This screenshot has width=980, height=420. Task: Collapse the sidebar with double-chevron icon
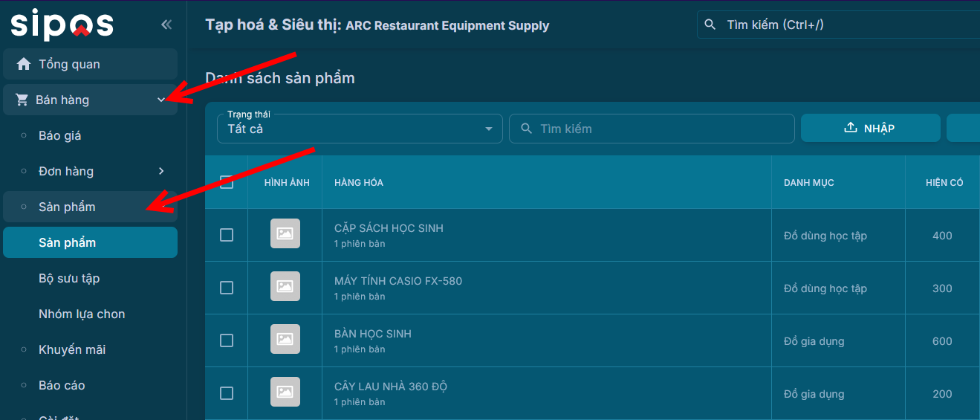pyautogui.click(x=166, y=25)
